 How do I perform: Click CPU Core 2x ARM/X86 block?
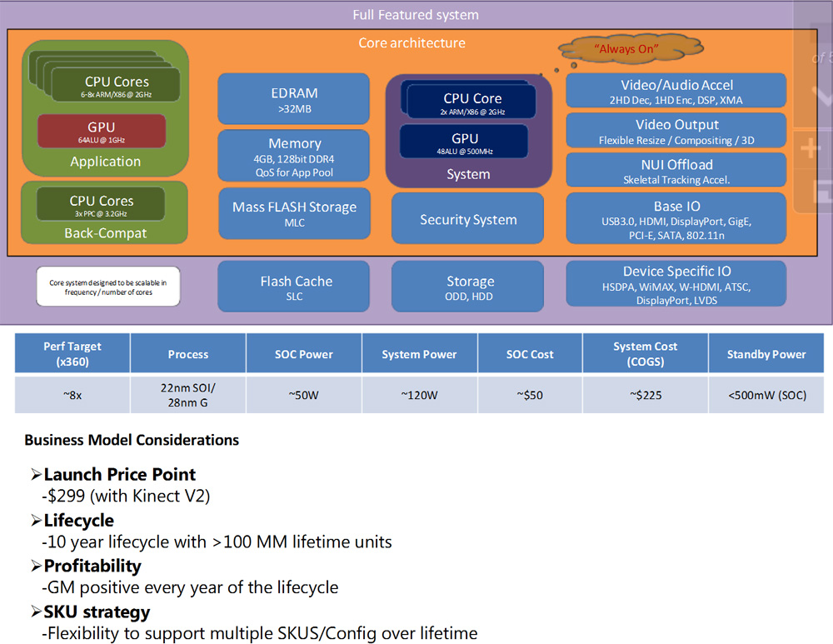[x=471, y=102]
